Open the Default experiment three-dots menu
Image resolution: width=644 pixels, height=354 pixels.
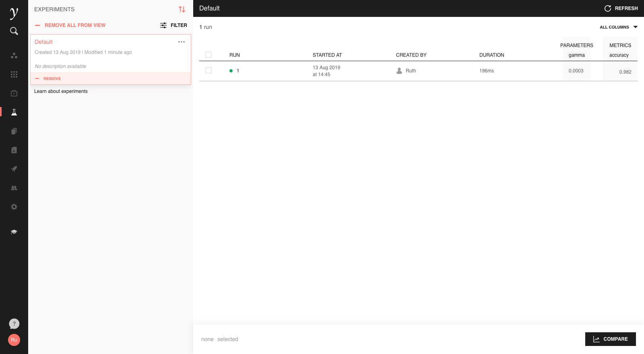182,42
